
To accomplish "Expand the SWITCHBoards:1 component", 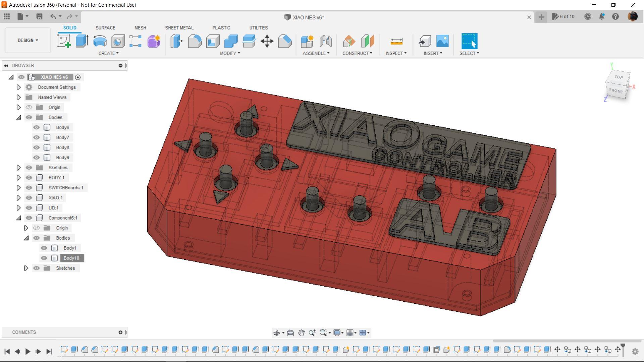I will pyautogui.click(x=19, y=188).
